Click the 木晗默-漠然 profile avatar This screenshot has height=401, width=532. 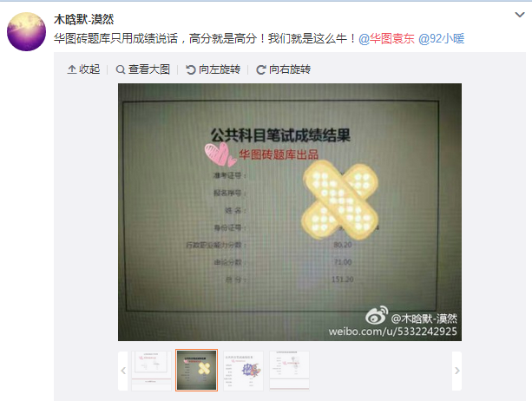pyautogui.click(x=26, y=31)
